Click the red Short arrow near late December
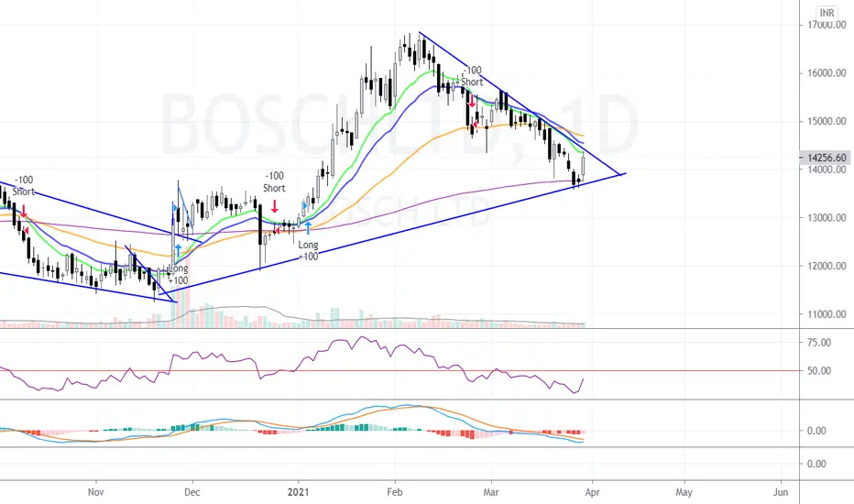The width and height of the screenshot is (854, 504). coord(275,206)
